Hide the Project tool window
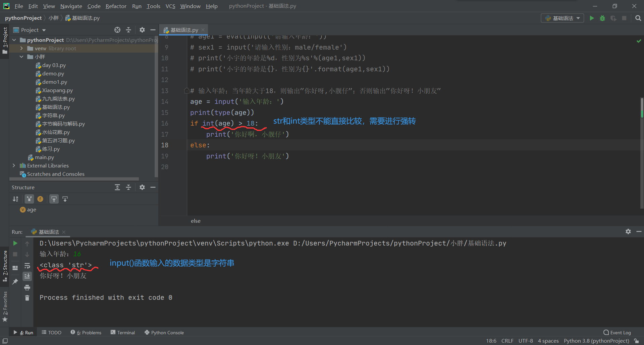This screenshot has height=345, width=644. [x=153, y=30]
